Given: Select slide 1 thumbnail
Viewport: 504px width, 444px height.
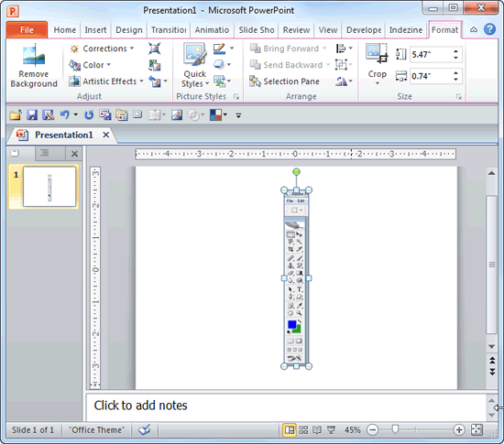Looking at the screenshot, I should 49,187.
